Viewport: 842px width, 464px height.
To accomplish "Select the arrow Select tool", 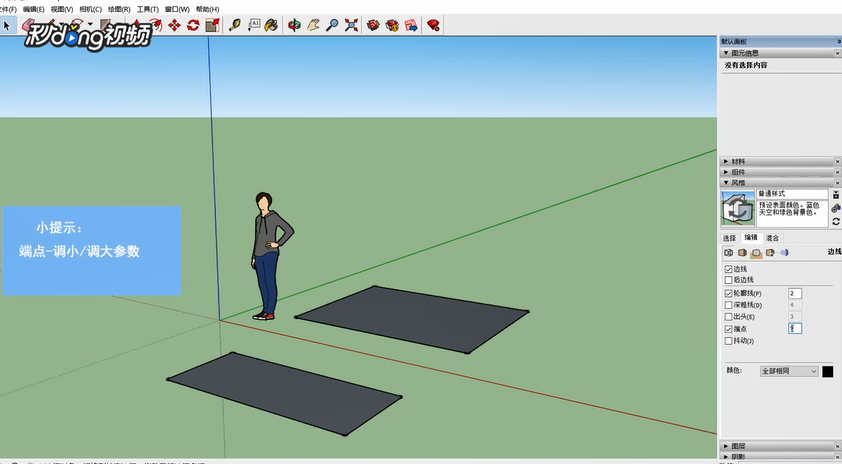I will coord(7,25).
